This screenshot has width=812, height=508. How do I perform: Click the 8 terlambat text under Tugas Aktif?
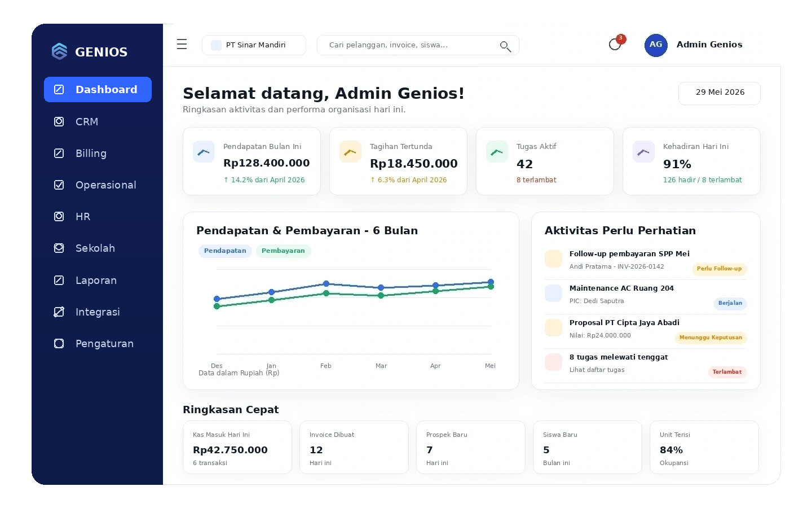[x=536, y=180]
